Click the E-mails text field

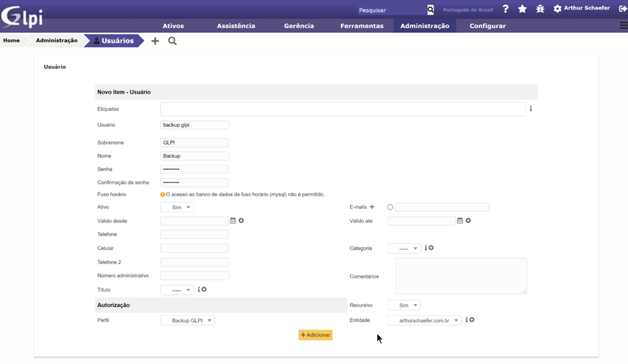[442, 207]
